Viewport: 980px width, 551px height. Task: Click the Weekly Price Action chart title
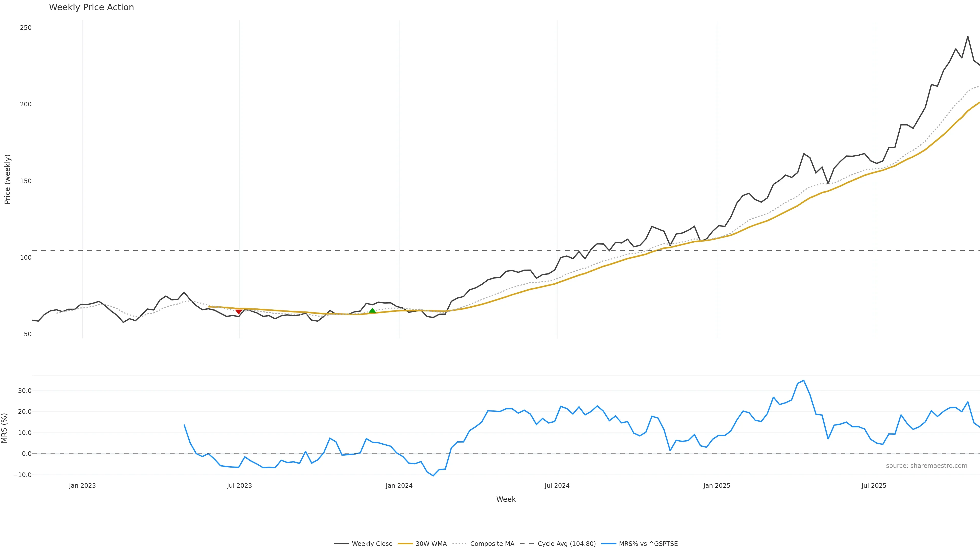[x=91, y=7]
